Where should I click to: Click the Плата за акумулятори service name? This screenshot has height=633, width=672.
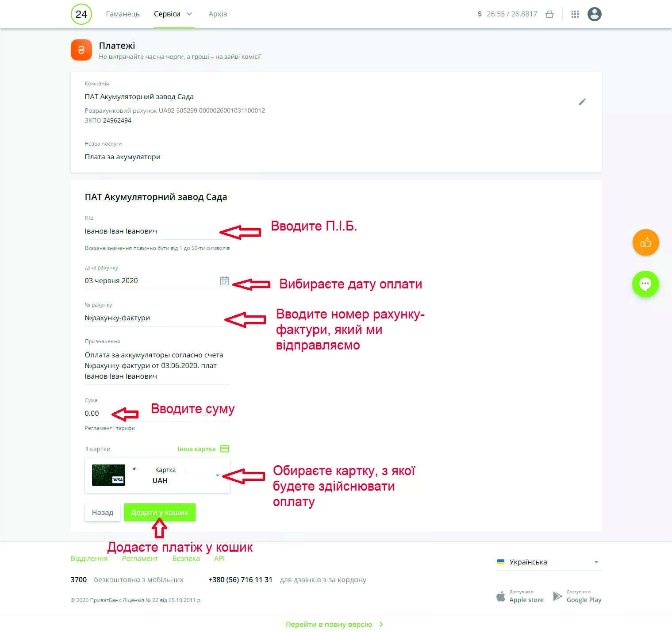pyautogui.click(x=123, y=157)
